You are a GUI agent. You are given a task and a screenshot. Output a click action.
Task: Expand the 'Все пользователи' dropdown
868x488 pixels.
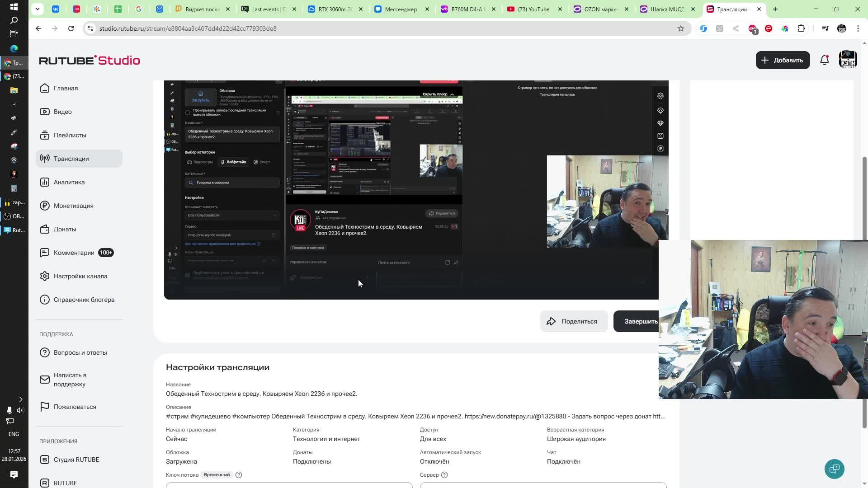pos(232,216)
